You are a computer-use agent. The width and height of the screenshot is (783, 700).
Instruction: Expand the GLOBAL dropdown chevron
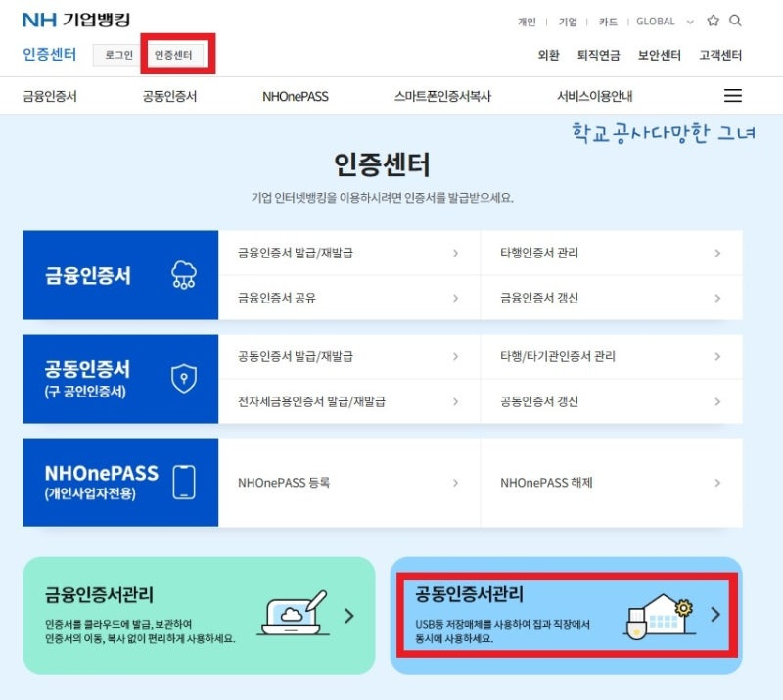tap(690, 22)
